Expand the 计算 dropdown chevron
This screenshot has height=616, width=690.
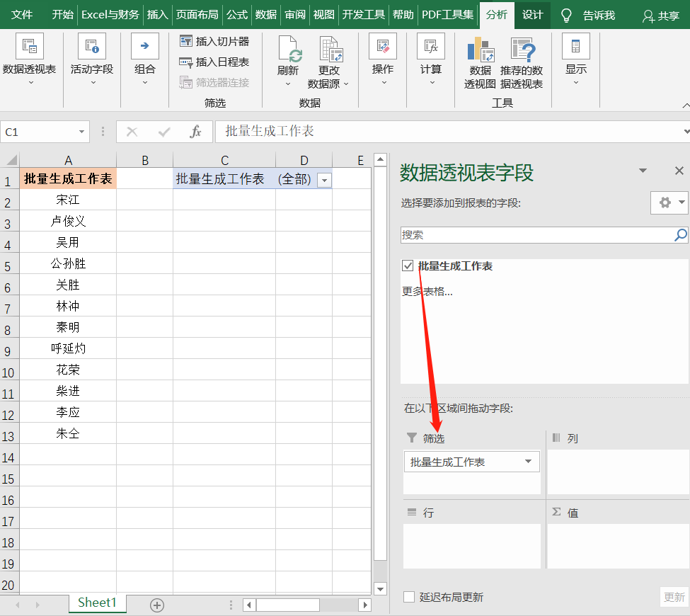coord(432,82)
